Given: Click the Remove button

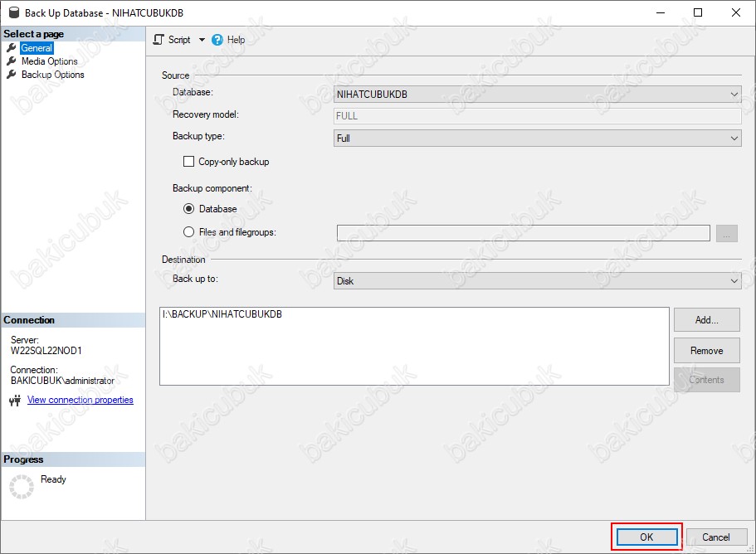Looking at the screenshot, I should tap(707, 351).
